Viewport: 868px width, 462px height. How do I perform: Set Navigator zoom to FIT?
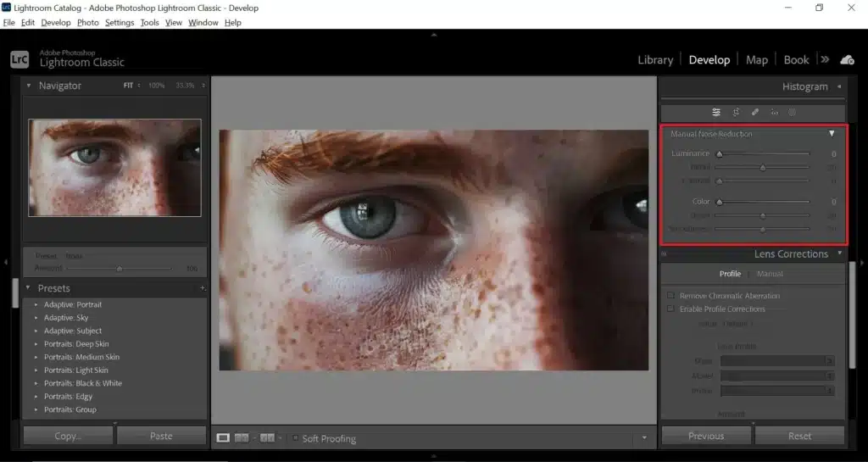pos(129,86)
